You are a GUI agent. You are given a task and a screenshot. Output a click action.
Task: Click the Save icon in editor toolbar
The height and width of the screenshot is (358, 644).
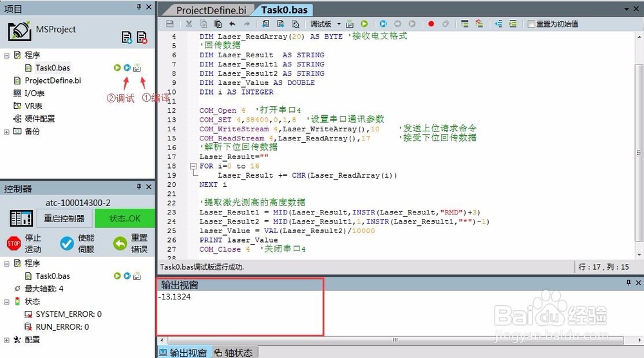[x=169, y=24]
